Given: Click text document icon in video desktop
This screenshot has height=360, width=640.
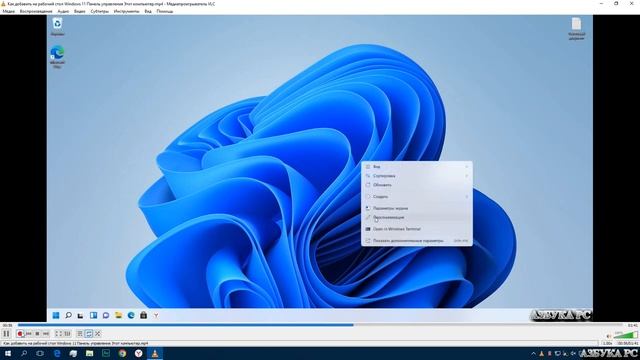Looking at the screenshot, I should pyautogui.click(x=576, y=29).
